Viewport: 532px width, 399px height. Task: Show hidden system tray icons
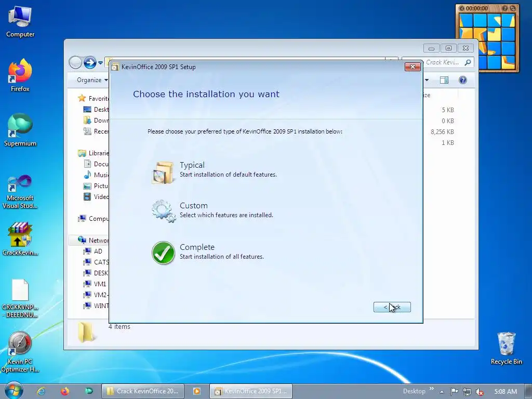[442, 392]
